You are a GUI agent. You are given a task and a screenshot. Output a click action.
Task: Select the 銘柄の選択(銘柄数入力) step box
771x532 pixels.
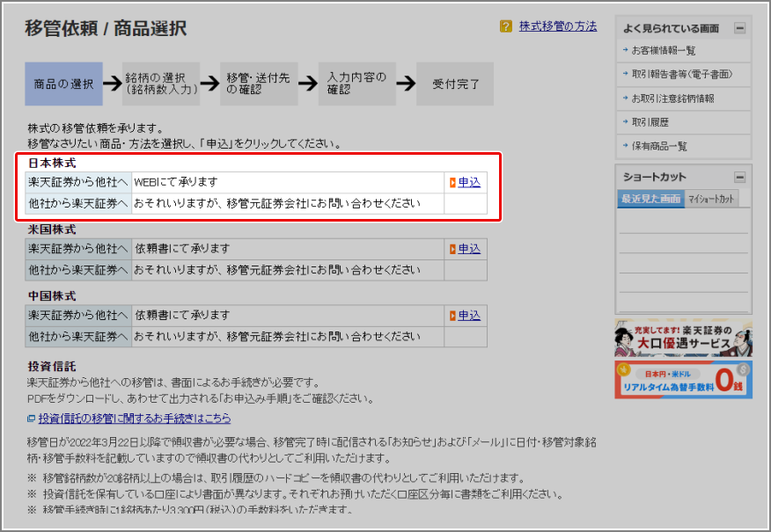point(161,84)
